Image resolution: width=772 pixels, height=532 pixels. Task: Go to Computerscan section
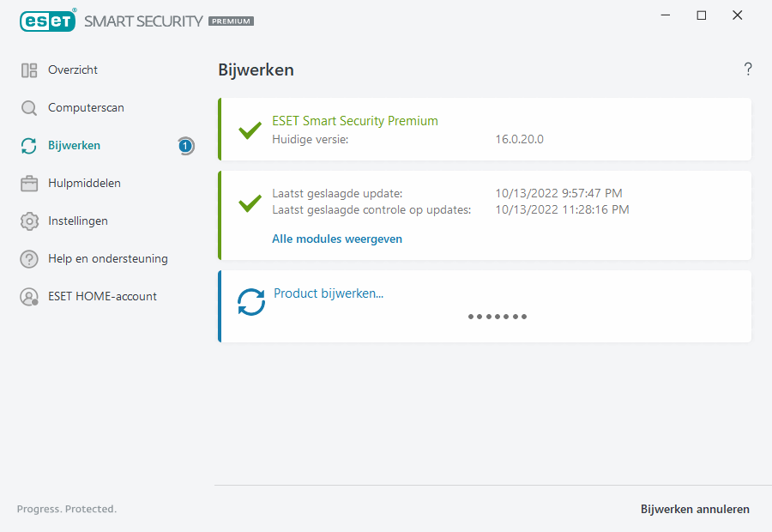[86, 108]
